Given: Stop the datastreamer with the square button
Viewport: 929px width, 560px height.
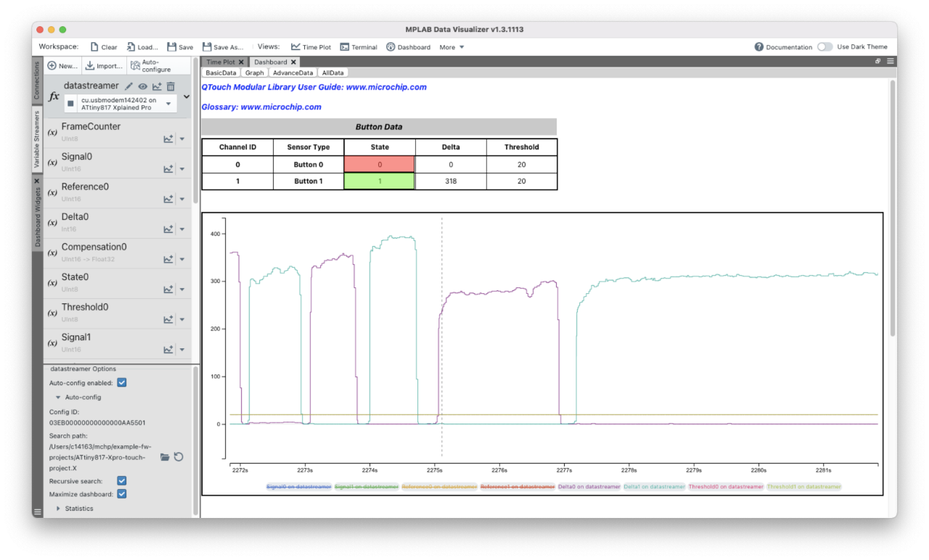Looking at the screenshot, I should pyautogui.click(x=70, y=104).
